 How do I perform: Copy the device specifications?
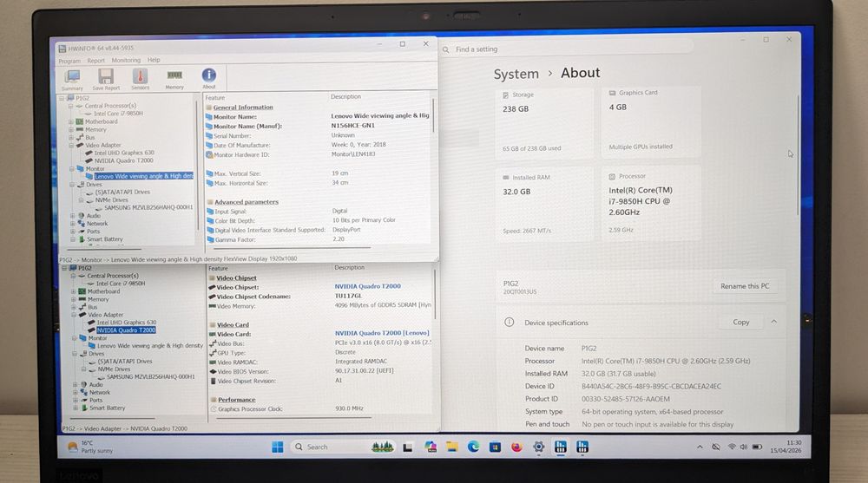[740, 322]
